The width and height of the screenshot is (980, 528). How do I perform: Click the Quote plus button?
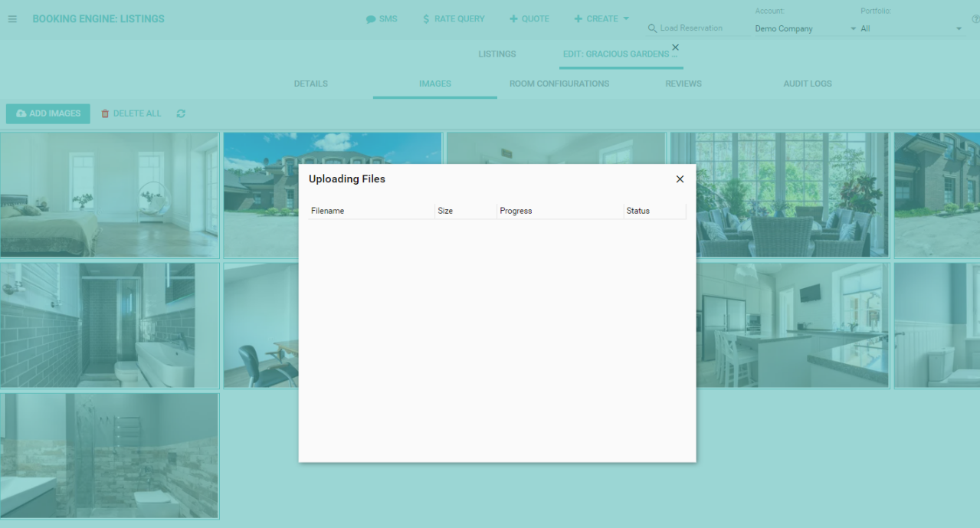point(529,19)
